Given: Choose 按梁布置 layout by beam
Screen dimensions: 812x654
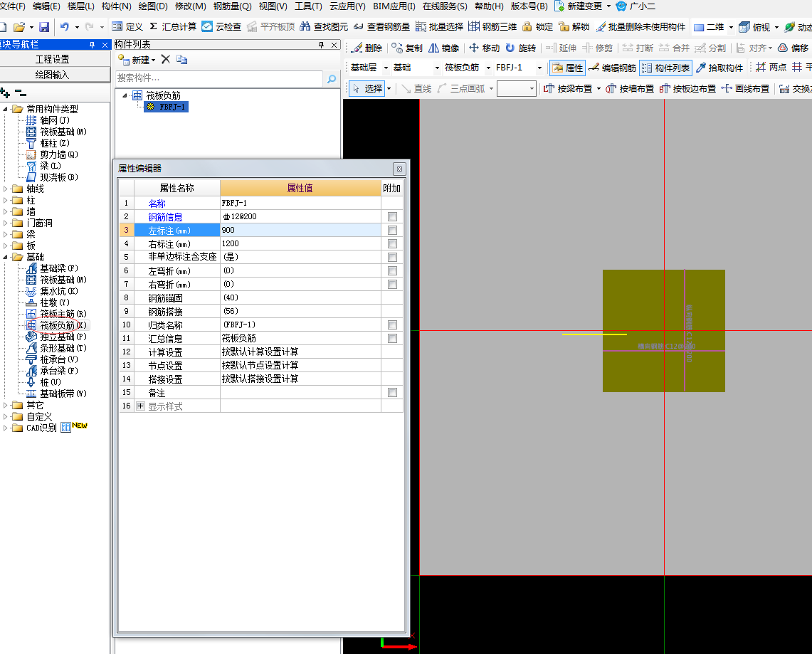Looking at the screenshot, I should pyautogui.click(x=568, y=88).
